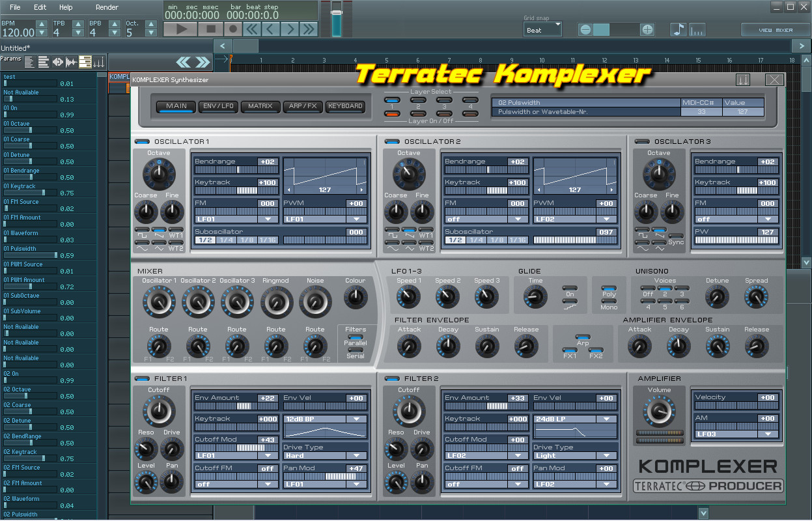Stop playback with the square Stop button
This screenshot has height=521, width=812.
[211, 29]
